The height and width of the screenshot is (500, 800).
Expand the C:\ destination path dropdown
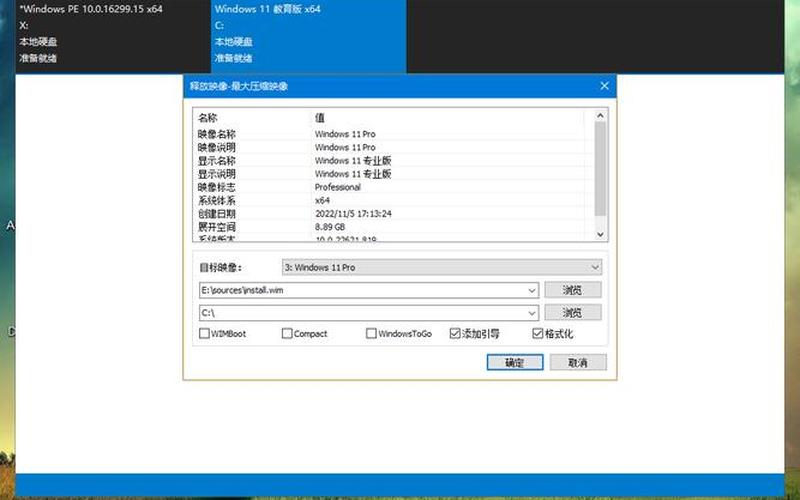tap(531, 313)
